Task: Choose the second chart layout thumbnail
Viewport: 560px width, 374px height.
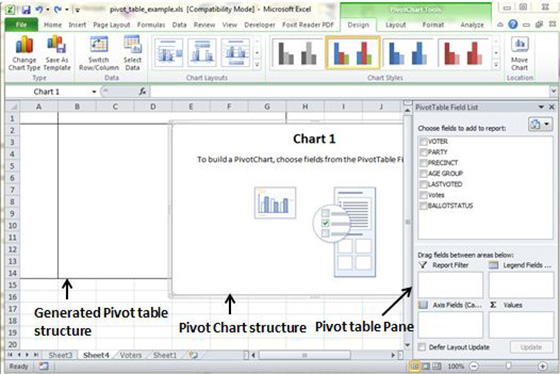Action: [202, 53]
